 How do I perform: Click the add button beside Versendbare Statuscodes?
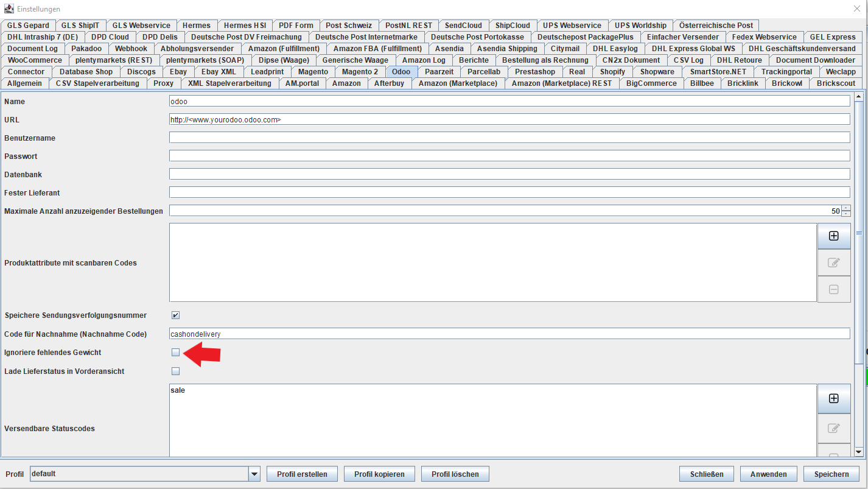(834, 398)
